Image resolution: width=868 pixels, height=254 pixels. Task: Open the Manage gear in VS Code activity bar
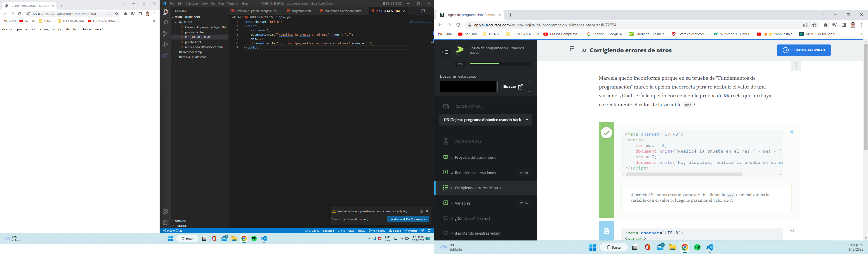[165, 223]
